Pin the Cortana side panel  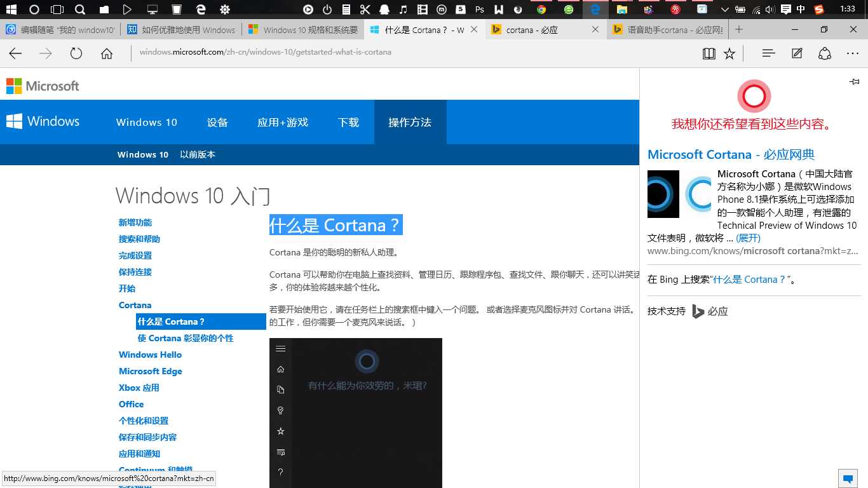pos(855,81)
